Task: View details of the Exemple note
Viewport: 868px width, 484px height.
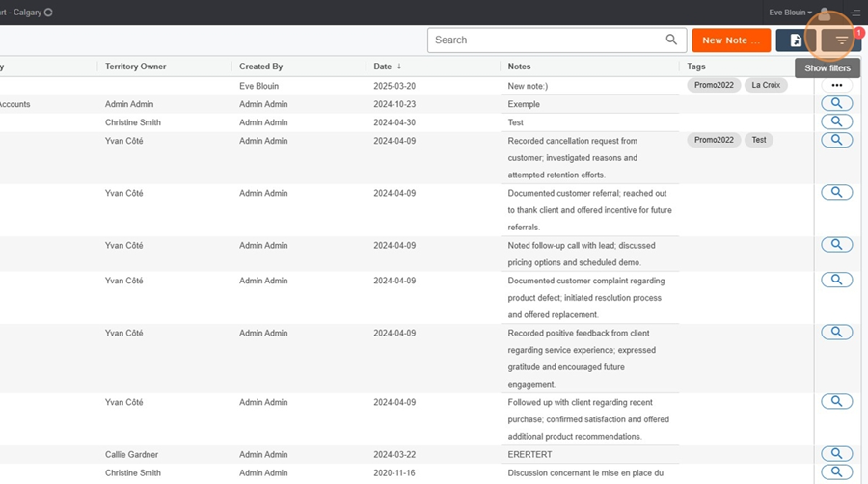Action: pos(836,103)
